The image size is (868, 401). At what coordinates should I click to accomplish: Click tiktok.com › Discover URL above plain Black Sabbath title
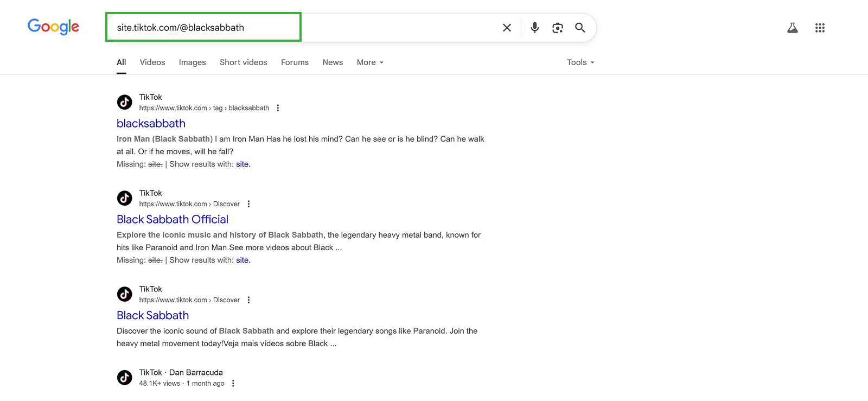[x=189, y=300]
